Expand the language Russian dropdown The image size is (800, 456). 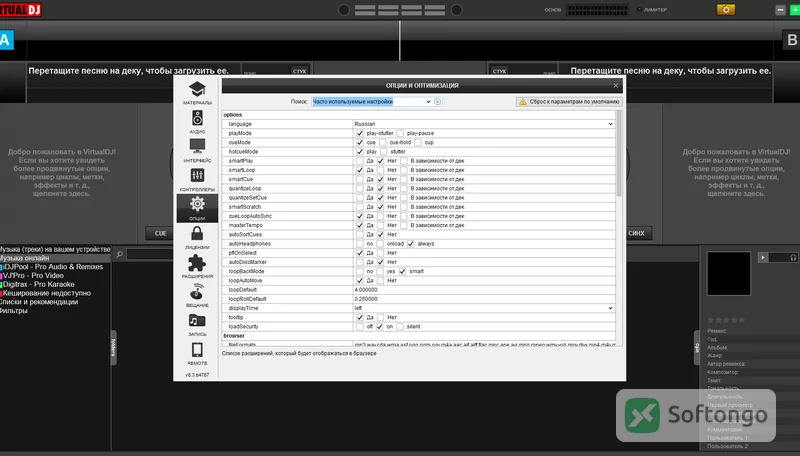pyautogui.click(x=484, y=124)
